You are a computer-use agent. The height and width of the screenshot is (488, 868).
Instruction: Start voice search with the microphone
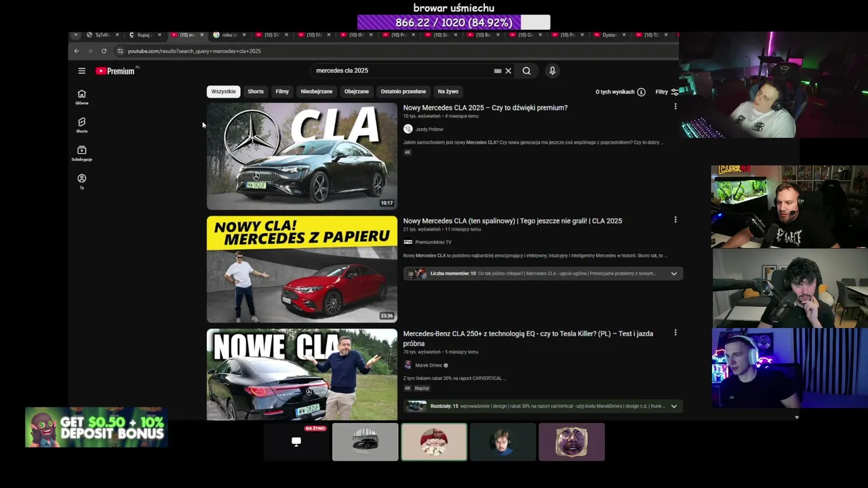click(x=552, y=70)
